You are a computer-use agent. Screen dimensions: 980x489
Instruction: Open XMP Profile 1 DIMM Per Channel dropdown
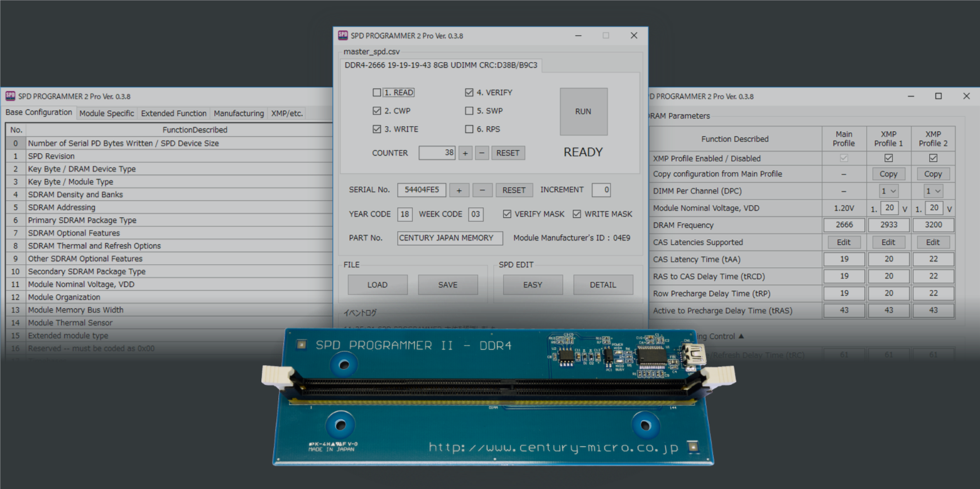888,191
